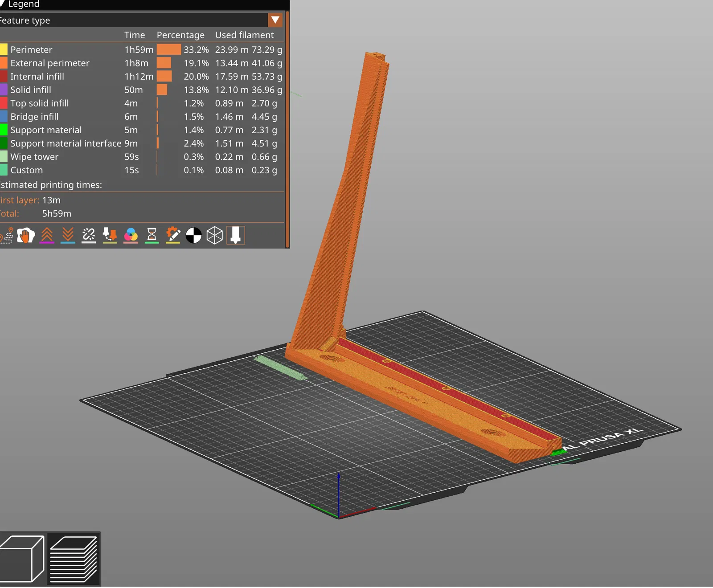Image resolution: width=713 pixels, height=588 pixels.
Task: Click the Custom feature teal swatch
Action: [x=4, y=170]
